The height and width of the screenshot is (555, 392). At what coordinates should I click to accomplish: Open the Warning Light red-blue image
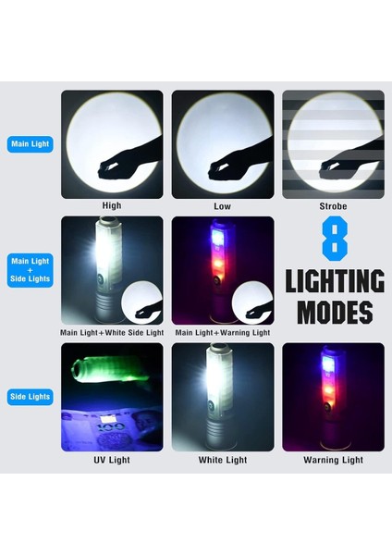click(x=333, y=397)
